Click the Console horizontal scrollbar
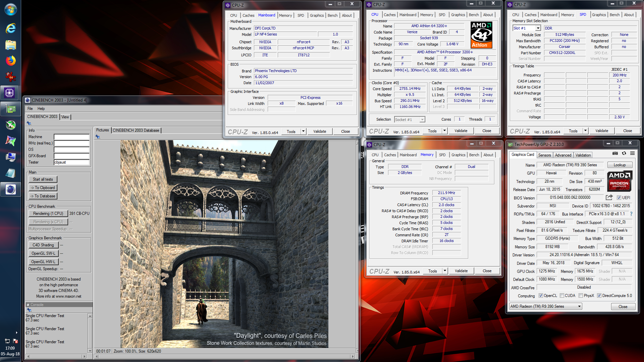Image resolution: width=644 pixels, height=362 pixels. pos(56,356)
